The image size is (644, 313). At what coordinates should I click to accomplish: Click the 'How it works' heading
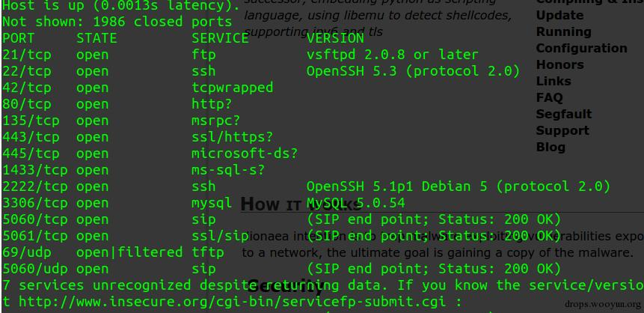301,204
